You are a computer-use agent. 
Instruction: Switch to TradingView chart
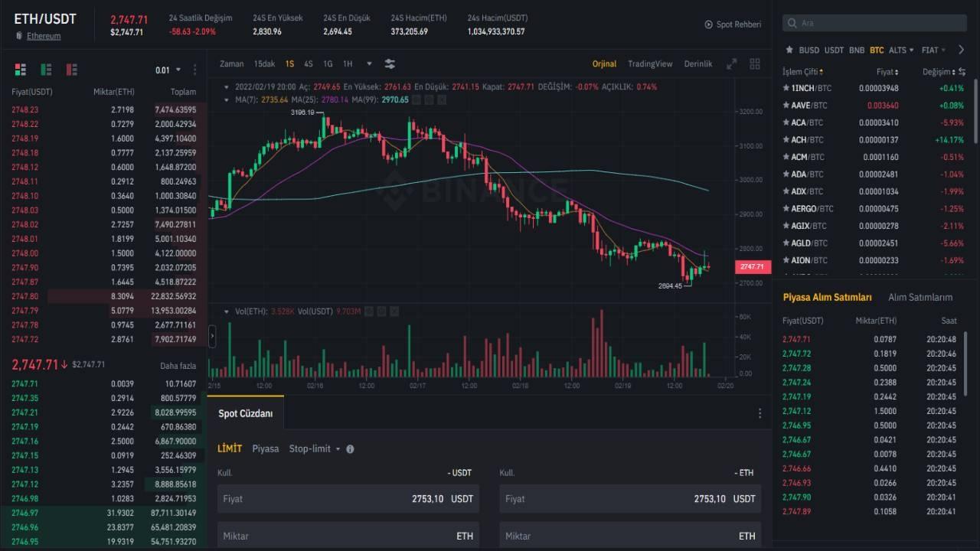(650, 64)
